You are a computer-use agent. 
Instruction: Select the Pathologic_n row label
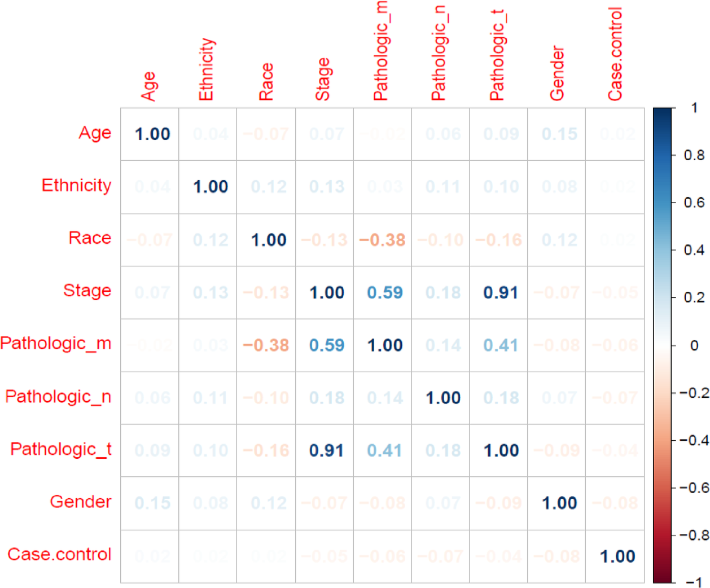58,397
